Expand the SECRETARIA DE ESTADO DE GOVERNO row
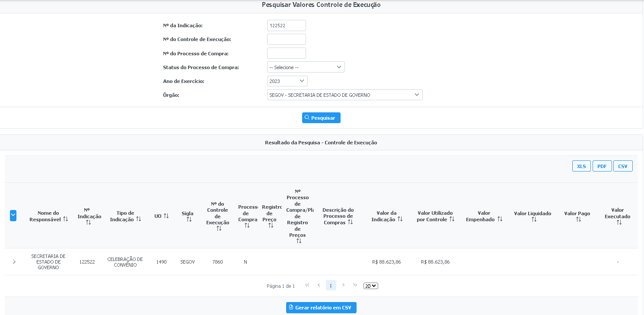 (x=14, y=261)
